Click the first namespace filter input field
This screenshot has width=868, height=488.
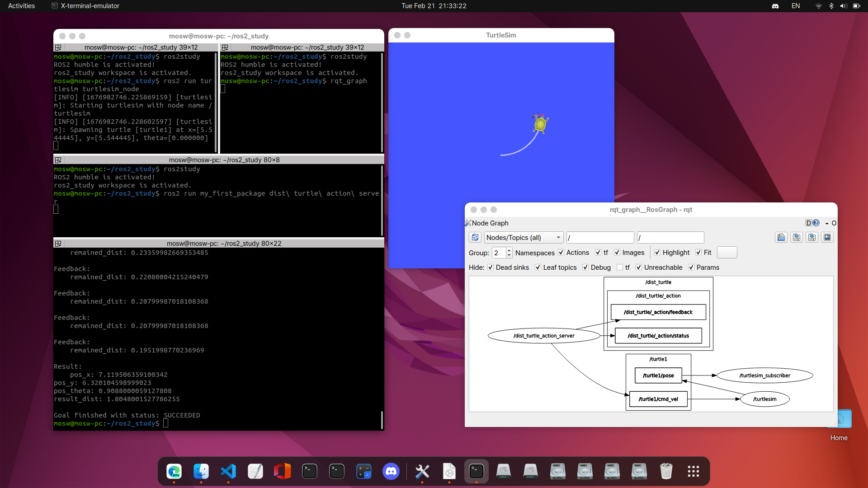600,238
